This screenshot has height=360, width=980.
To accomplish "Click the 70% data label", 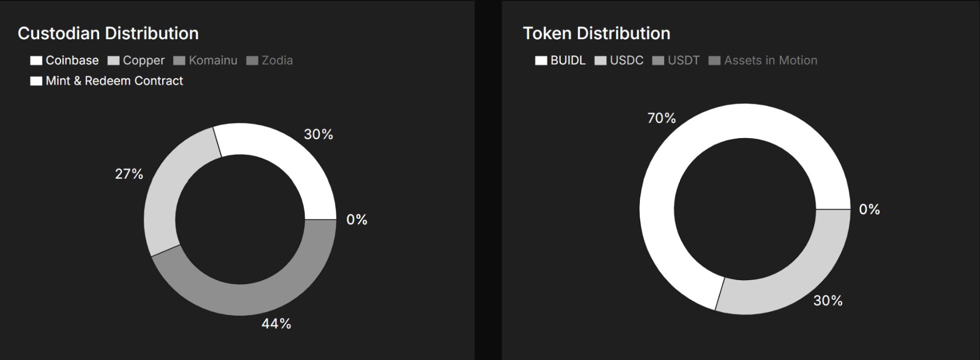I will pos(661,118).
